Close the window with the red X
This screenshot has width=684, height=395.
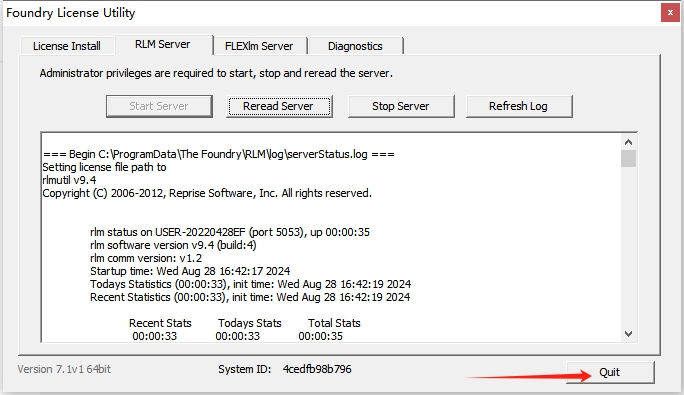pyautogui.click(x=670, y=13)
